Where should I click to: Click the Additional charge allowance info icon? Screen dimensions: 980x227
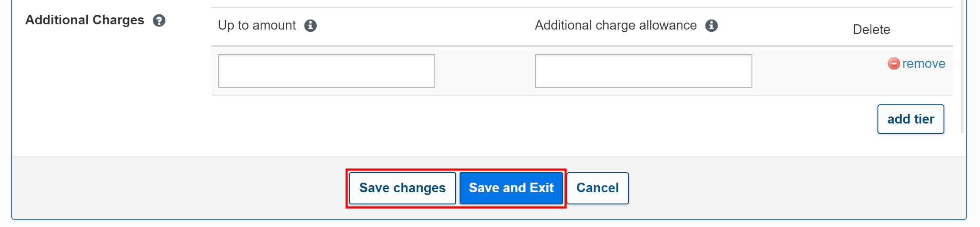711,26
